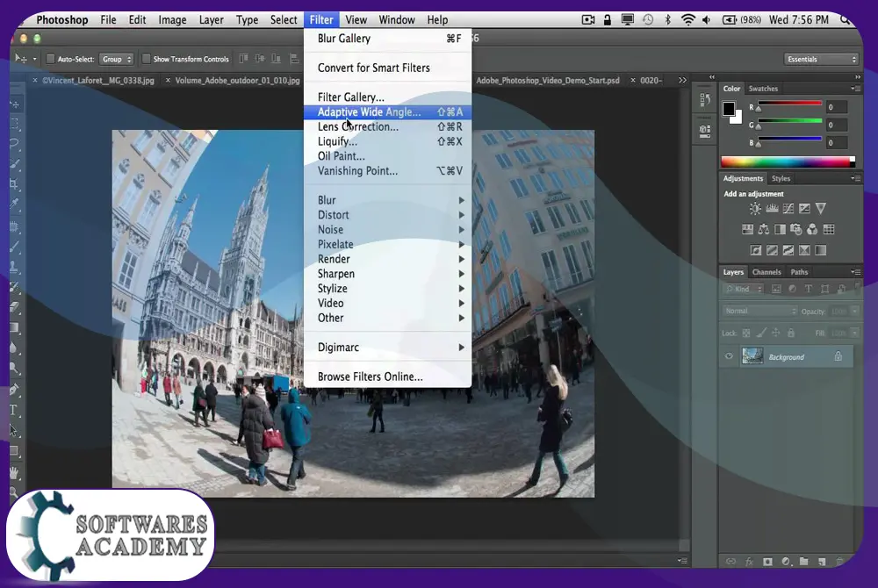Add a Color Balance adjustment
Viewport: 878px width, 588px height.
[764, 229]
